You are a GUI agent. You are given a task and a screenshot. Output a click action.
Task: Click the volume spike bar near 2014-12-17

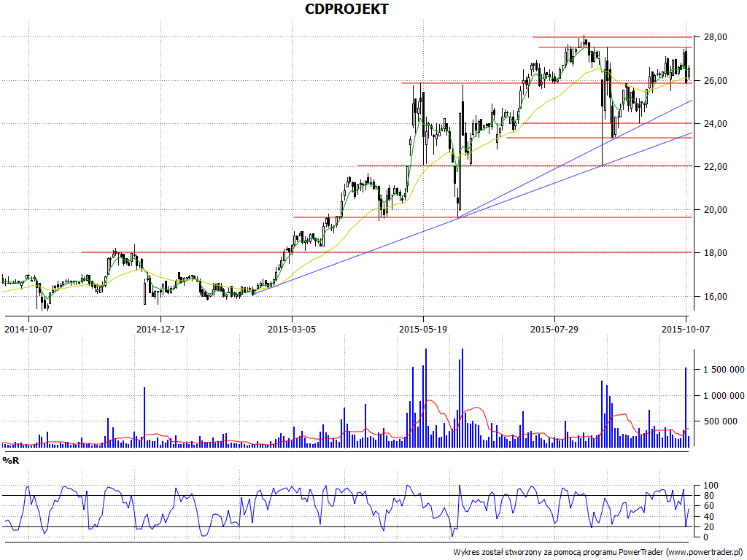click(144, 417)
